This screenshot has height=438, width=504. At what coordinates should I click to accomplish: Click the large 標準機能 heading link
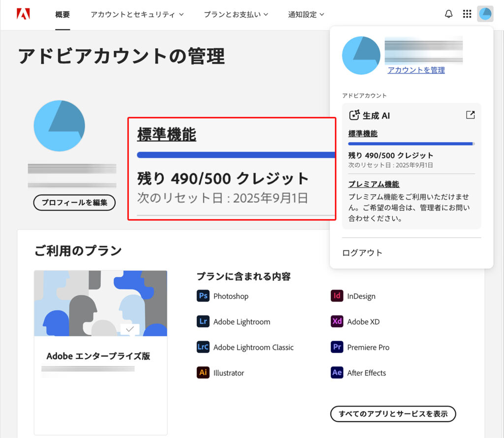point(167,134)
